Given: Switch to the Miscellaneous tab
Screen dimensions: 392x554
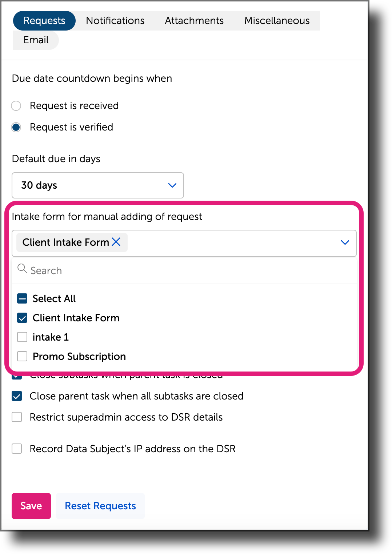Looking at the screenshot, I should tap(277, 21).
